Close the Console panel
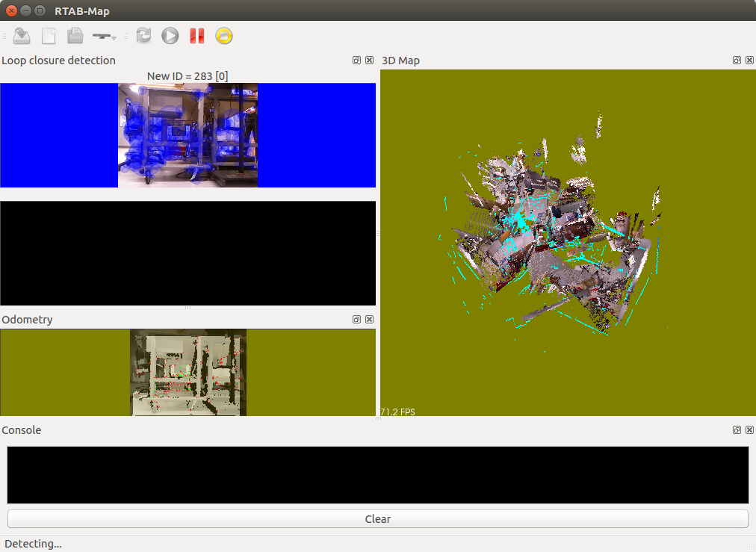 click(749, 430)
